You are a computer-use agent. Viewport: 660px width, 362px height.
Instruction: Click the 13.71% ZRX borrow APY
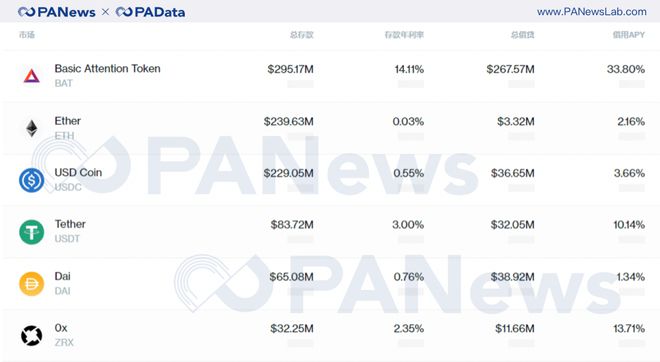pos(629,328)
